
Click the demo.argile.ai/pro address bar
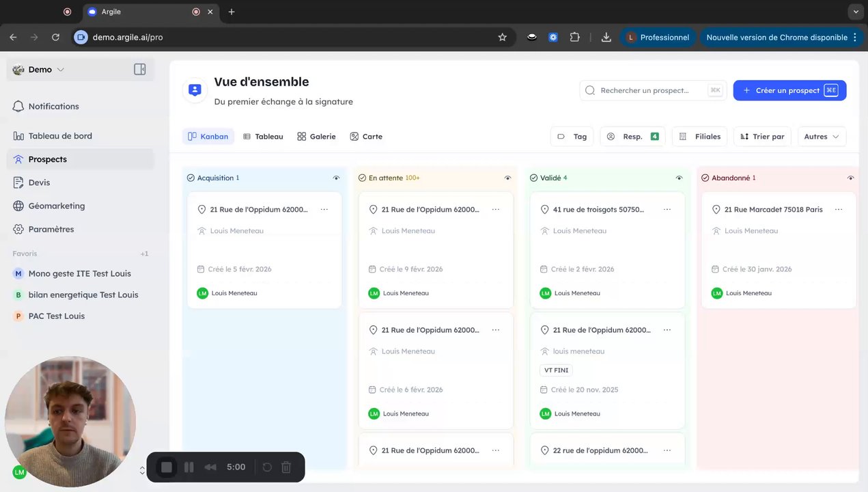click(x=294, y=38)
